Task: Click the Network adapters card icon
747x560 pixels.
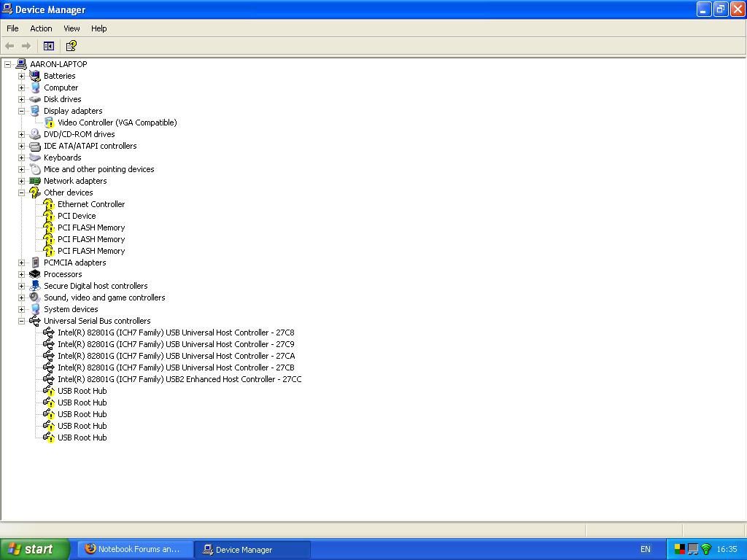Action: click(35, 181)
